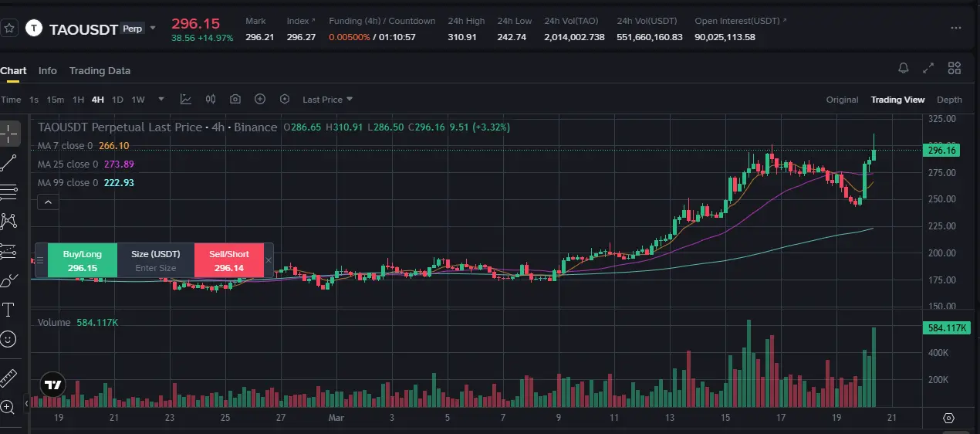Select the forecasting position tool
The width and height of the screenshot is (980, 434).
[x=9, y=251]
